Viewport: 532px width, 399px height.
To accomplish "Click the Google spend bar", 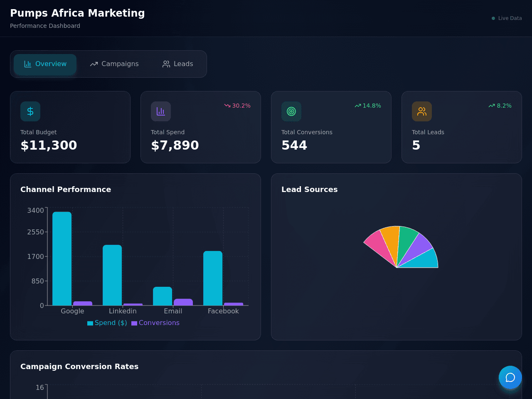I will (x=62, y=259).
